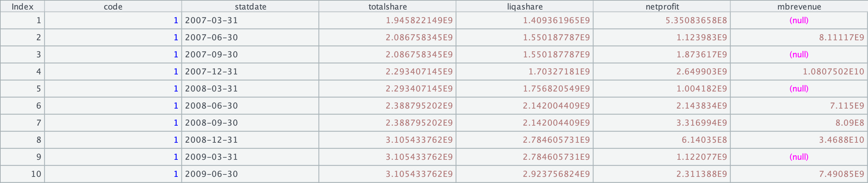The height and width of the screenshot is (183, 868).
Task: Select the code cell in row 1
Action: (113, 20)
